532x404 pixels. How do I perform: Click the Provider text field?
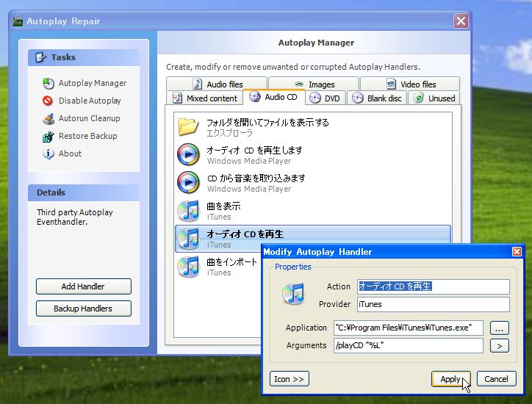434,304
